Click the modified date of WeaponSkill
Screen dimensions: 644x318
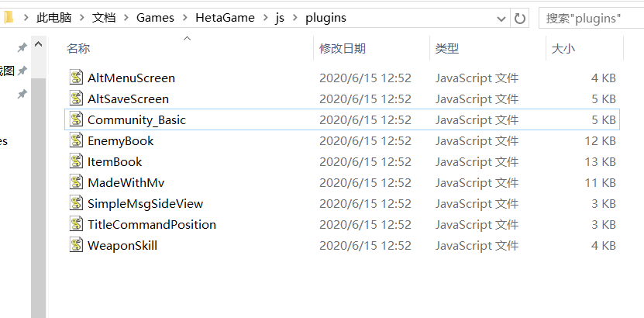366,246
